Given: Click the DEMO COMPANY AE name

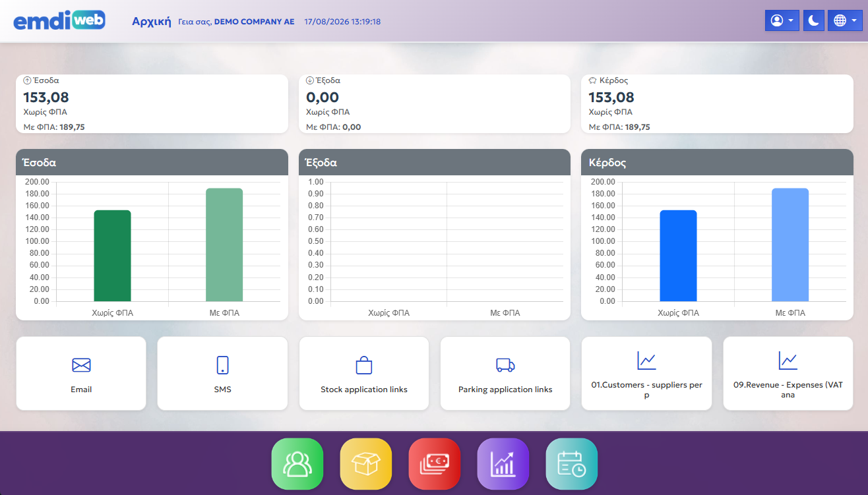Looking at the screenshot, I should [255, 22].
